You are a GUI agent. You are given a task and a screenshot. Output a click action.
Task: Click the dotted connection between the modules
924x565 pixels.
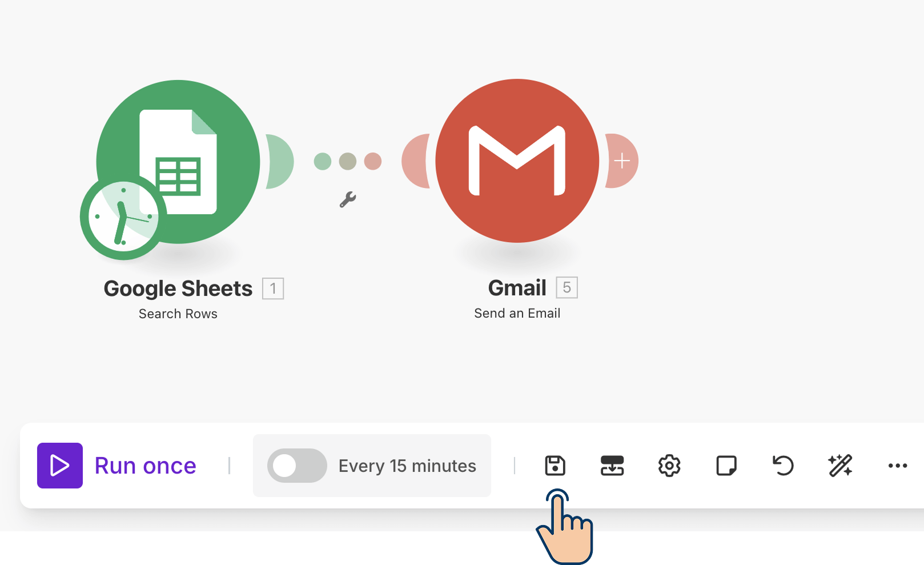click(348, 161)
